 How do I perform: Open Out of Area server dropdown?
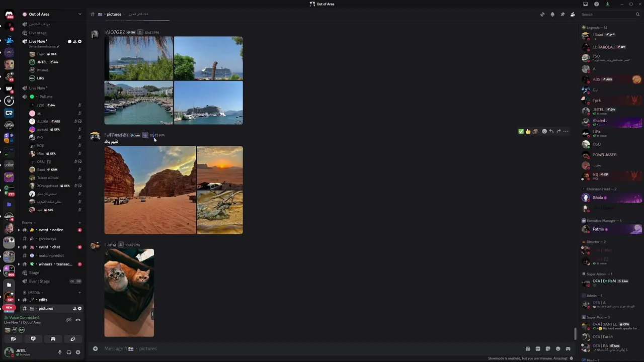click(x=52, y=14)
